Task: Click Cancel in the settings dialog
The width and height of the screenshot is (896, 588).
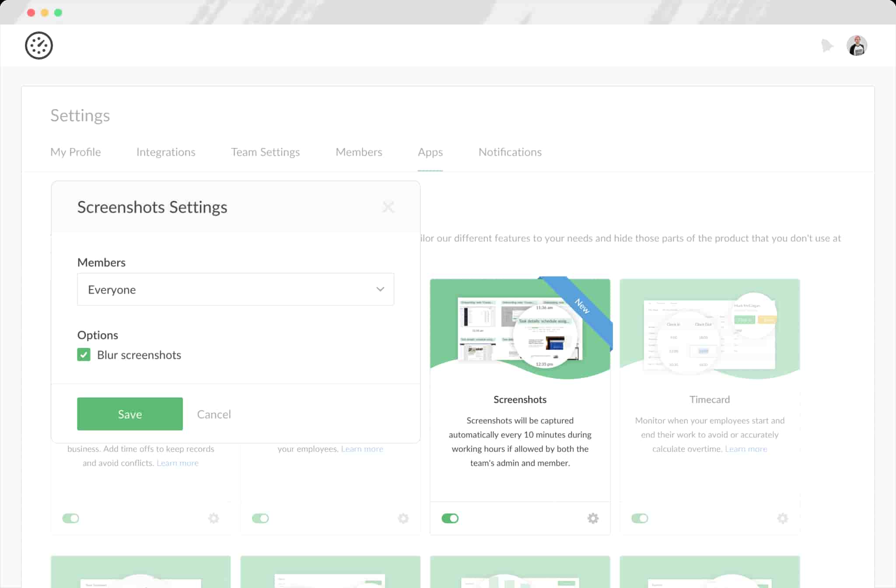Action: tap(213, 413)
